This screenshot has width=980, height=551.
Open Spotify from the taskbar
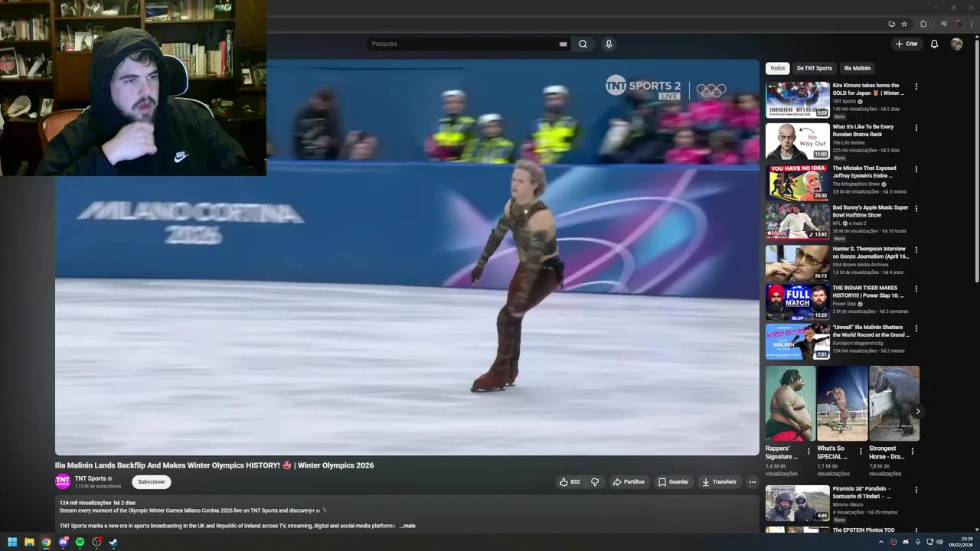pos(80,542)
